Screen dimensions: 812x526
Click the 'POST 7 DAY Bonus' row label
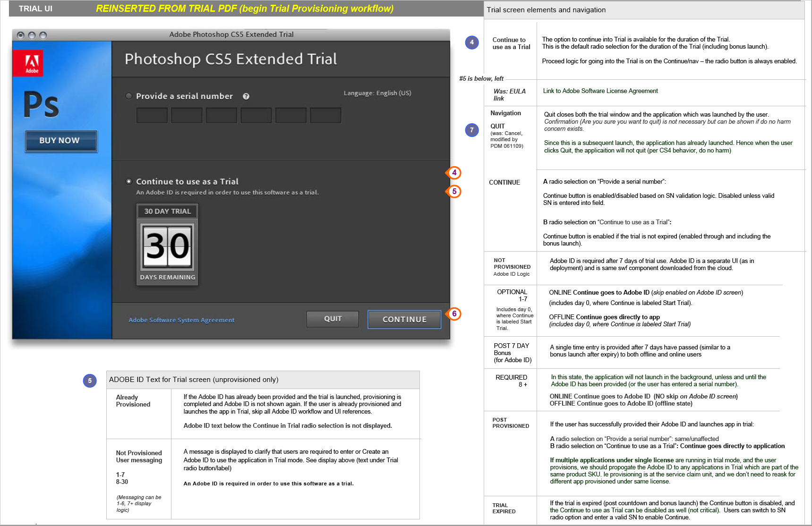(513, 353)
